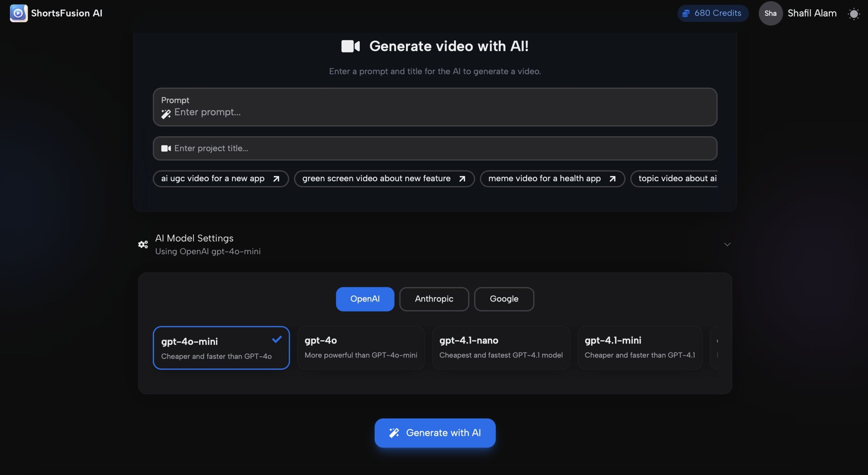The height and width of the screenshot is (475, 868).
Task: Click the gears icon beside AI Model Settings
Action: (x=143, y=244)
